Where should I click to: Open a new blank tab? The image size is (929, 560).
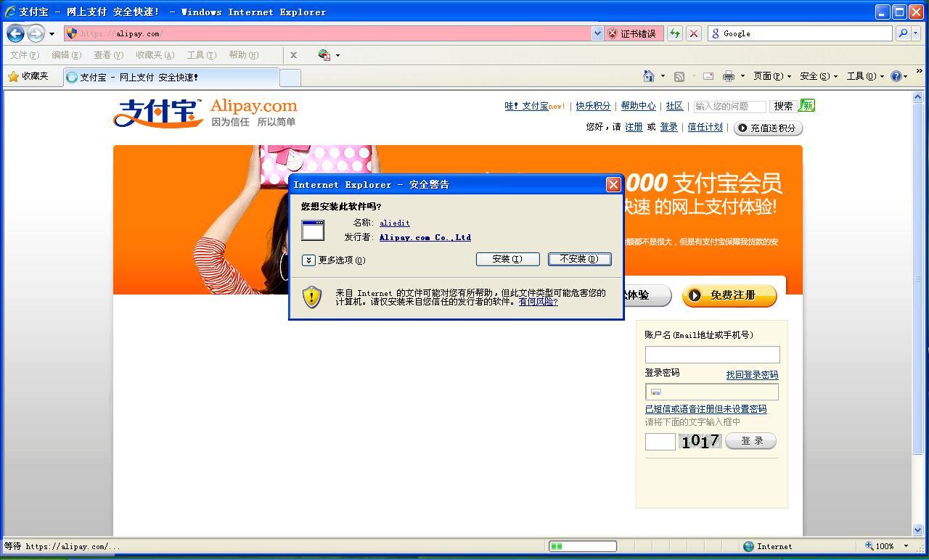tap(290, 78)
